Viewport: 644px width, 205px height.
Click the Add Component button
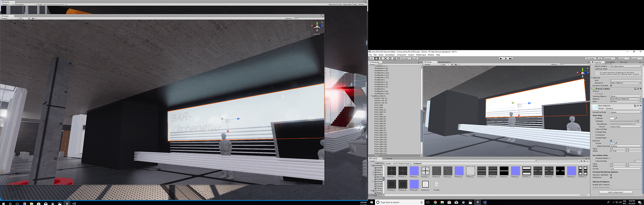click(x=615, y=192)
